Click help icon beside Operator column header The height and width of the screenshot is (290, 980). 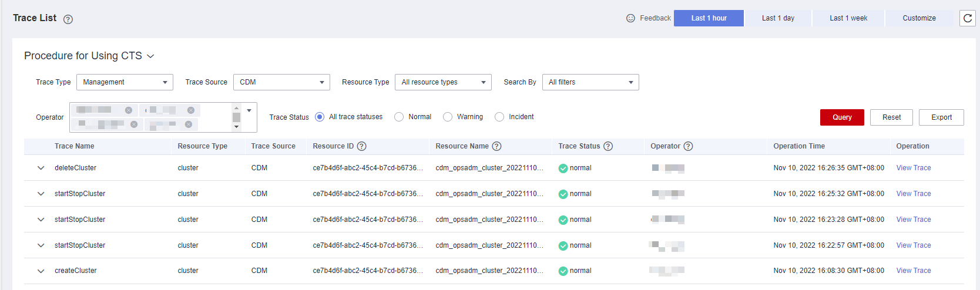[x=688, y=146]
